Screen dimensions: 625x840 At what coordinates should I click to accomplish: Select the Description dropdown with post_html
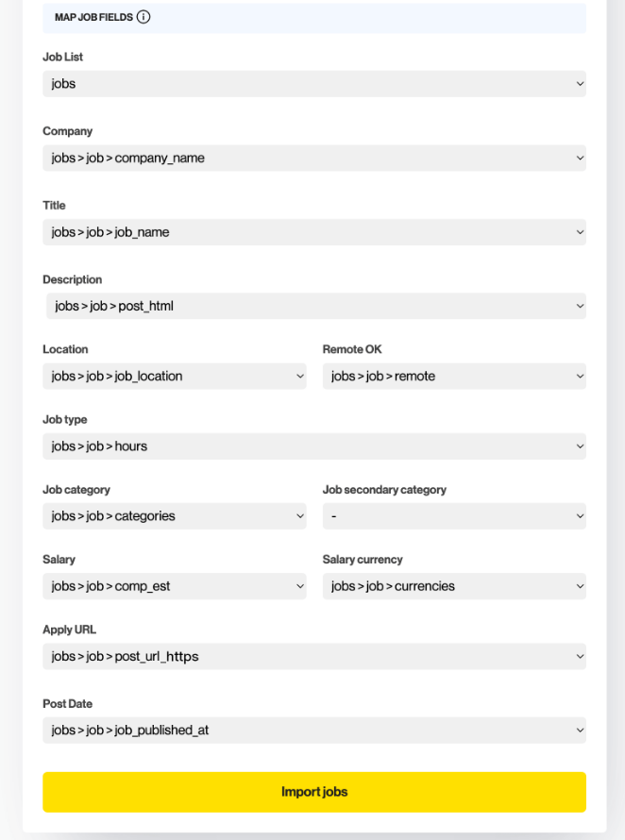click(x=316, y=306)
